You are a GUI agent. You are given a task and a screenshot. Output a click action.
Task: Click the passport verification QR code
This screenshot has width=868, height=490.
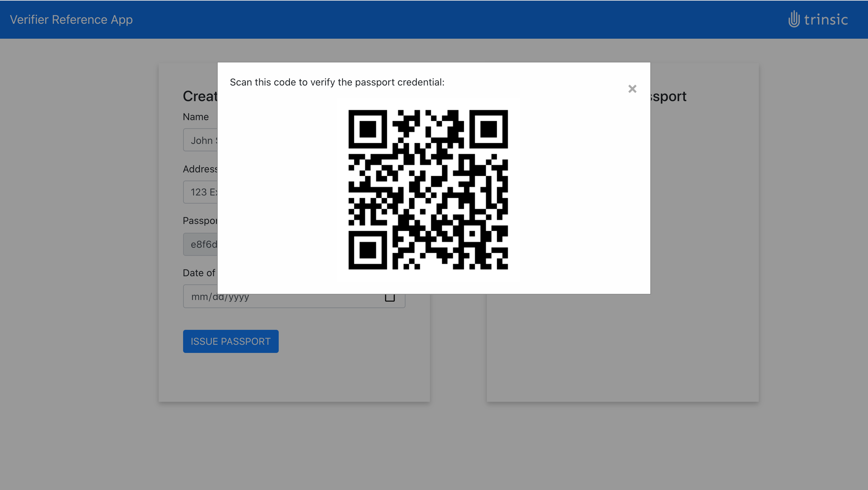tap(428, 190)
